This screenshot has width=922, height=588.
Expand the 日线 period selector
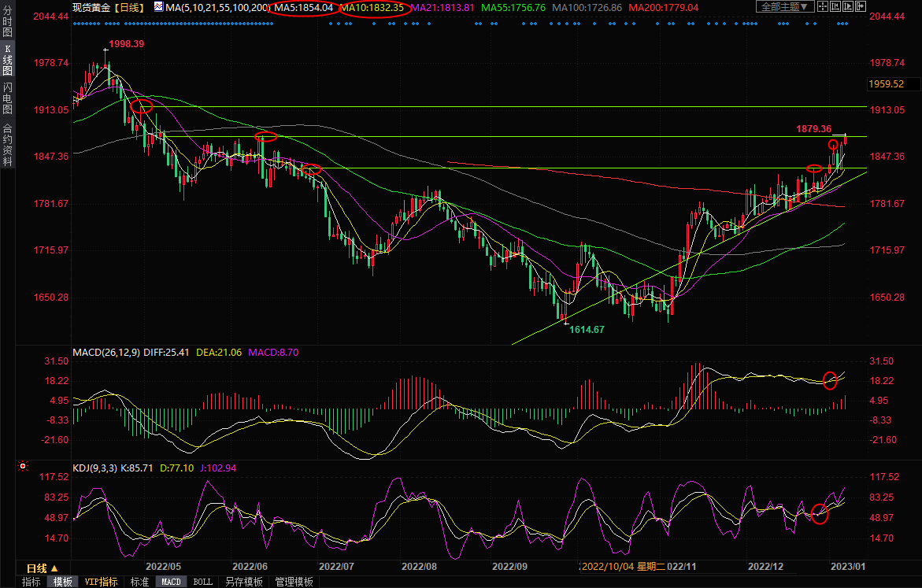42,568
